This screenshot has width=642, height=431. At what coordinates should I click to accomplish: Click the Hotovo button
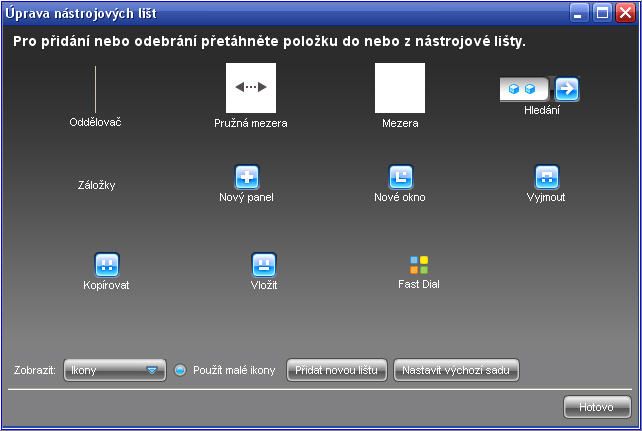click(597, 407)
